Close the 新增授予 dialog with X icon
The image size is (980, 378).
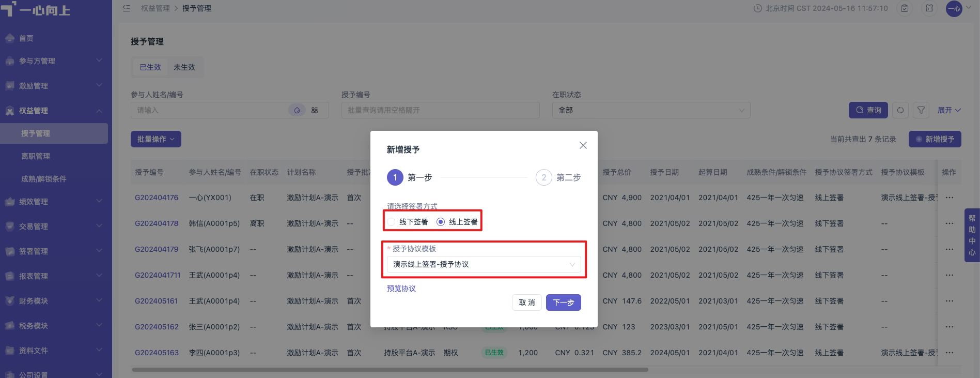[x=583, y=145]
